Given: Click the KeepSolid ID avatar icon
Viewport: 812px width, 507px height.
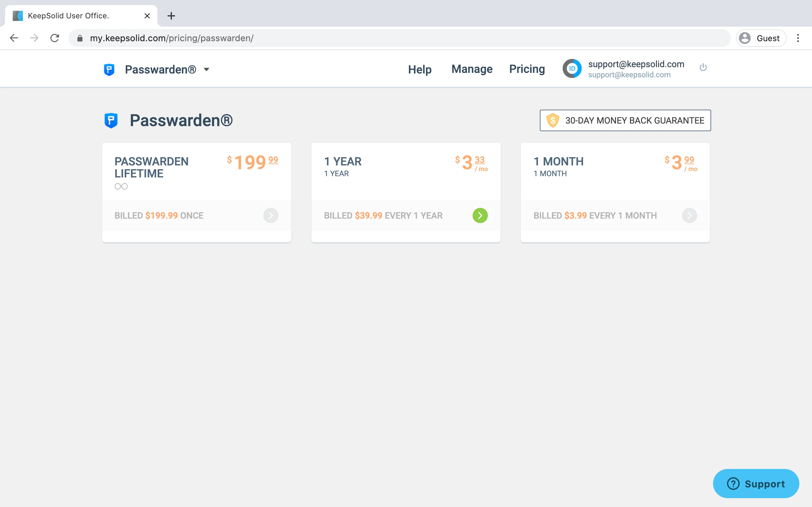Looking at the screenshot, I should (x=572, y=68).
